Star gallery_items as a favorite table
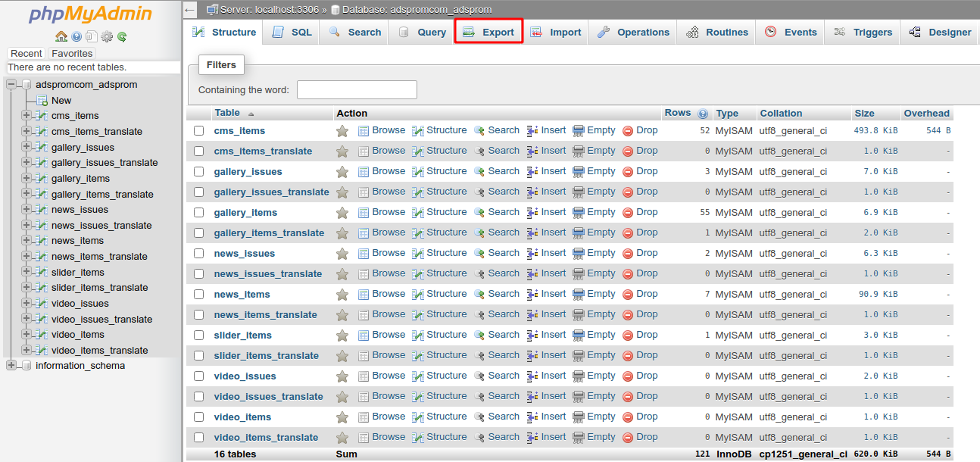 point(342,213)
